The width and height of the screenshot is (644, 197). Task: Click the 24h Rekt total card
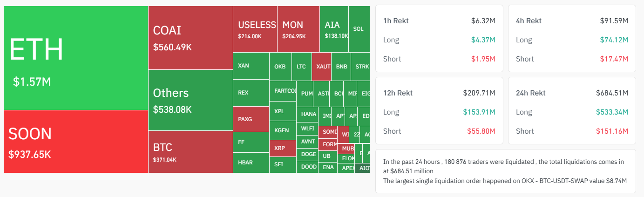[571, 111]
